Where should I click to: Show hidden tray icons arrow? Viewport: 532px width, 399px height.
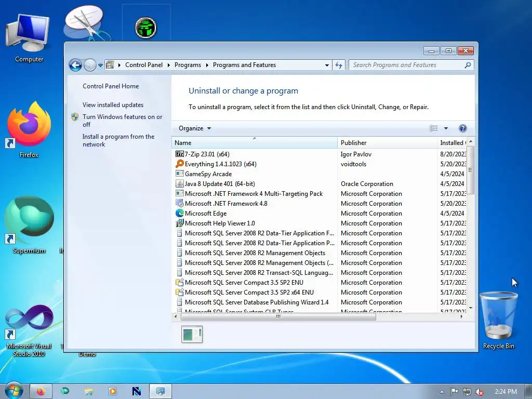(x=442, y=392)
